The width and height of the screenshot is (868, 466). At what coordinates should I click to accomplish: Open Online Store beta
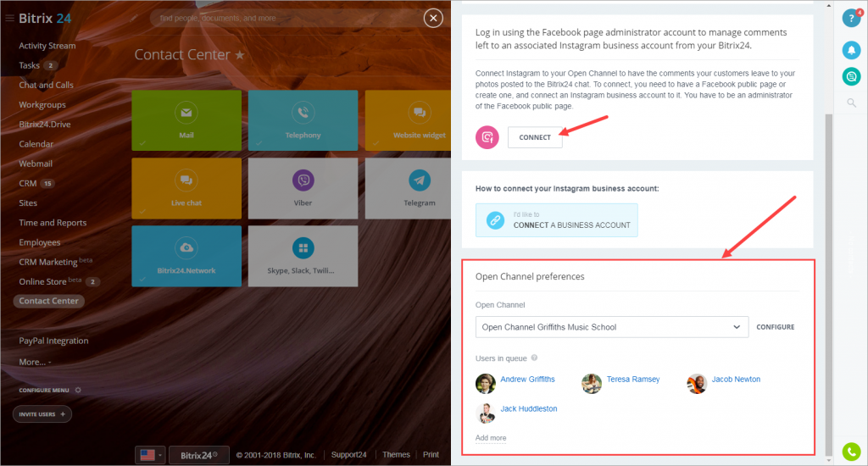tap(50, 281)
